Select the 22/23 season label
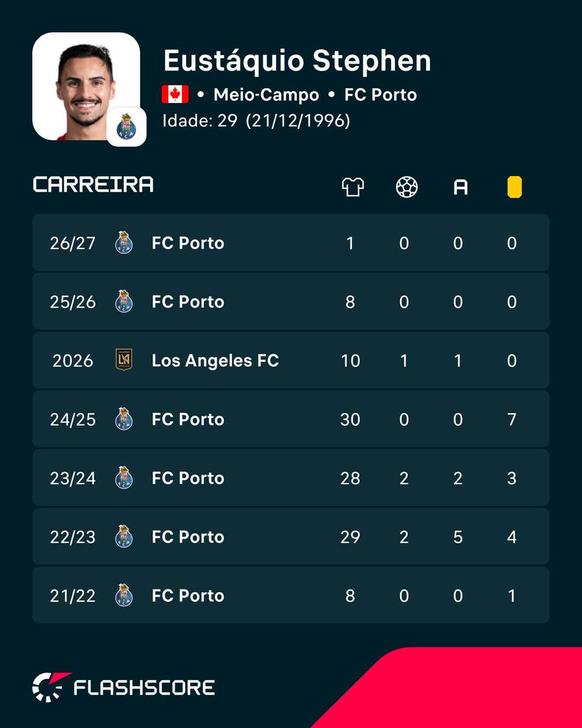The width and height of the screenshot is (582, 728). [x=73, y=536]
